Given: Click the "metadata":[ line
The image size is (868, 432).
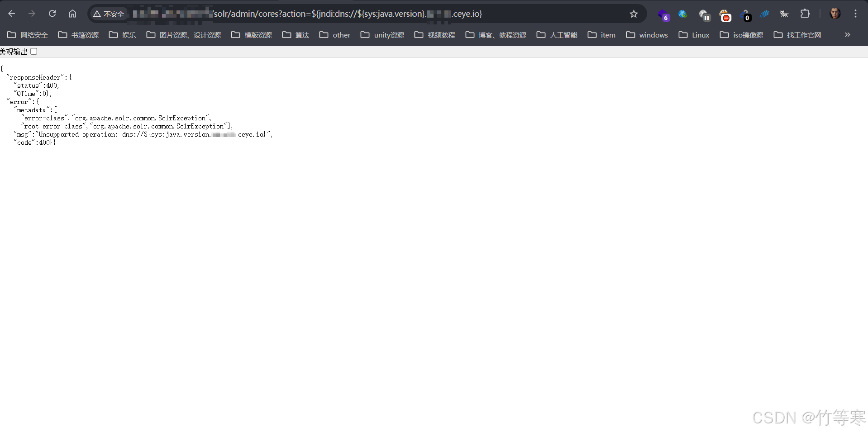Looking at the screenshot, I should [35, 110].
